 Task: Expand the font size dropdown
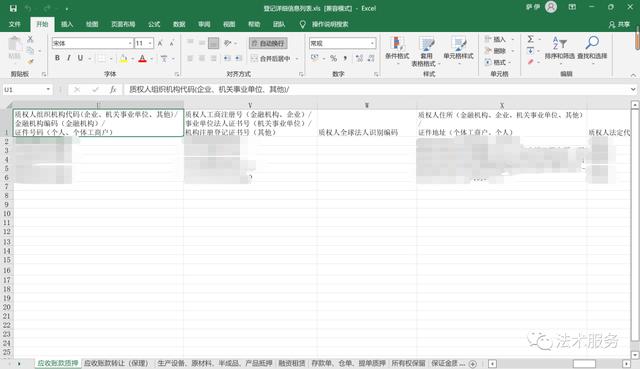(x=150, y=43)
